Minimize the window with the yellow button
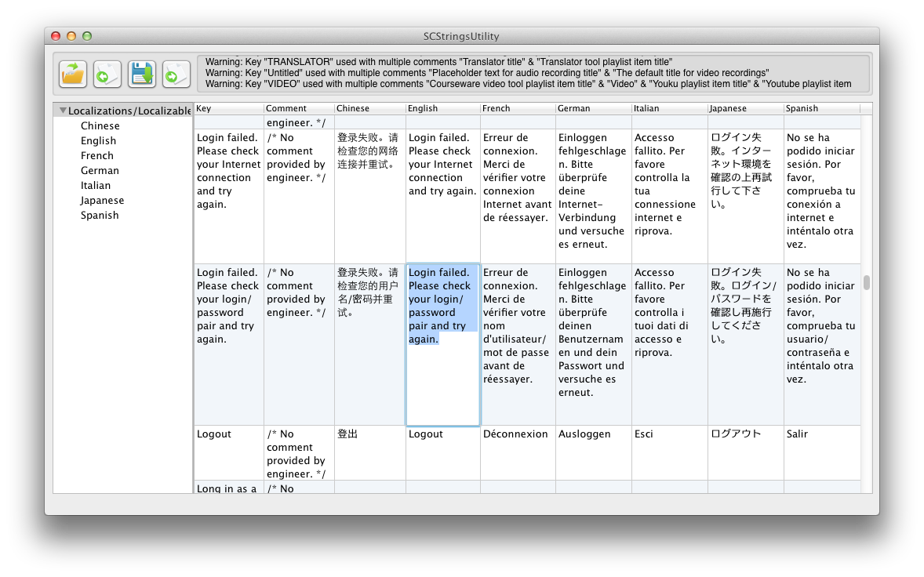This screenshot has height=577, width=924. (x=71, y=36)
